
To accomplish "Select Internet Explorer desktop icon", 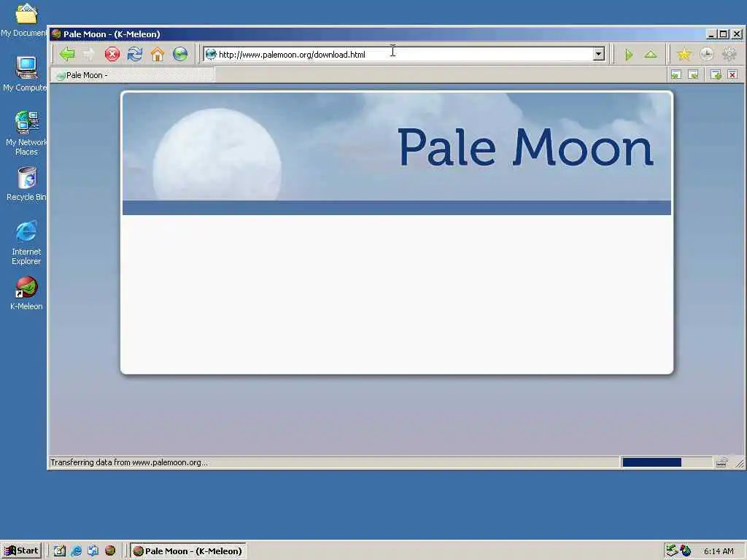I will click(x=26, y=243).
